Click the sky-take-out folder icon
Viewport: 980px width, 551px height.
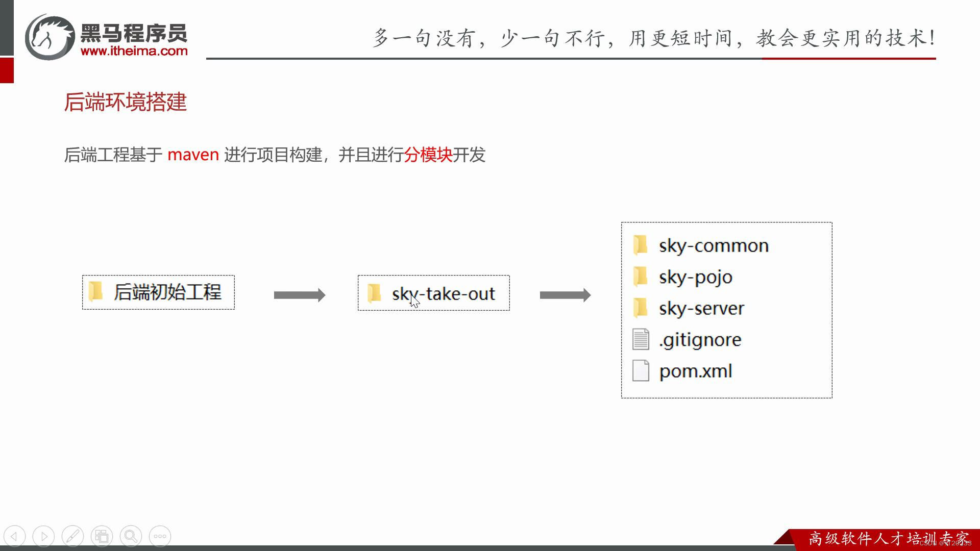pos(374,293)
